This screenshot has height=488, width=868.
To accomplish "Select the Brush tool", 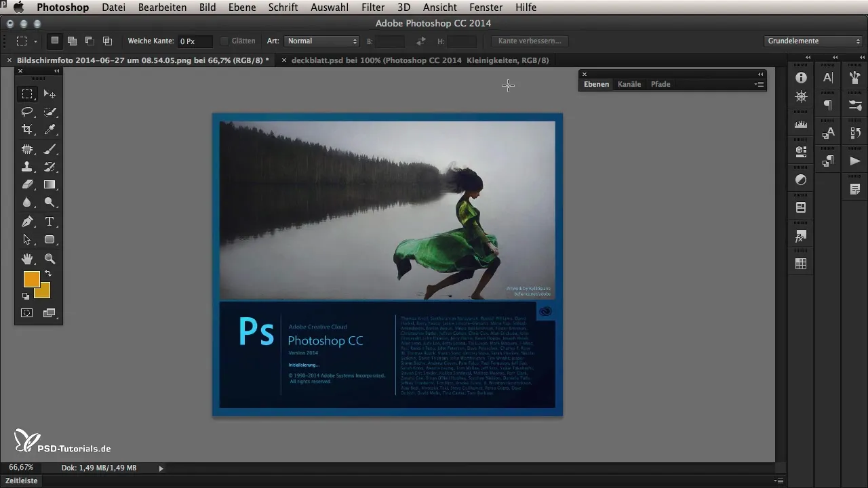I will [50, 148].
